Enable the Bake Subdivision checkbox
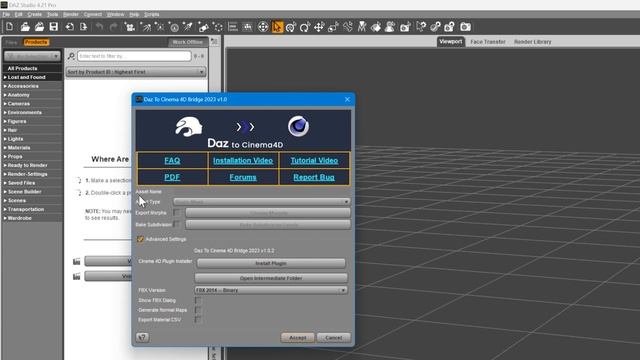640x360 pixels. [177, 224]
